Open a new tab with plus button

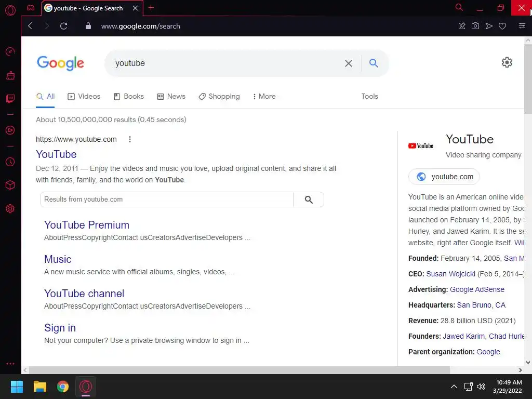point(151,8)
